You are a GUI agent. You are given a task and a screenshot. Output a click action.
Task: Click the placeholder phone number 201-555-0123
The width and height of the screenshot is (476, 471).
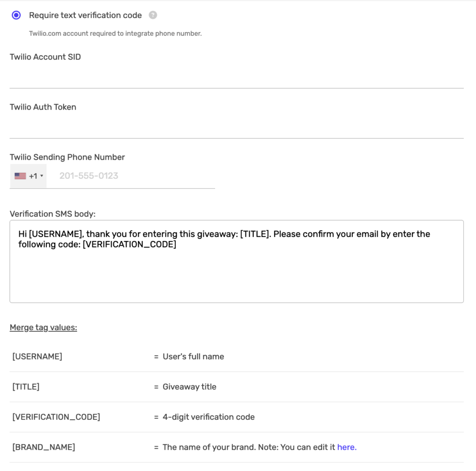click(88, 176)
